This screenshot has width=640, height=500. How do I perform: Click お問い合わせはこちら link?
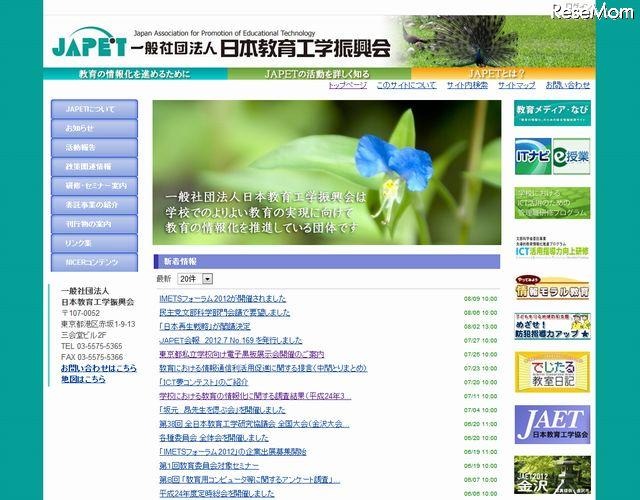click(99, 368)
